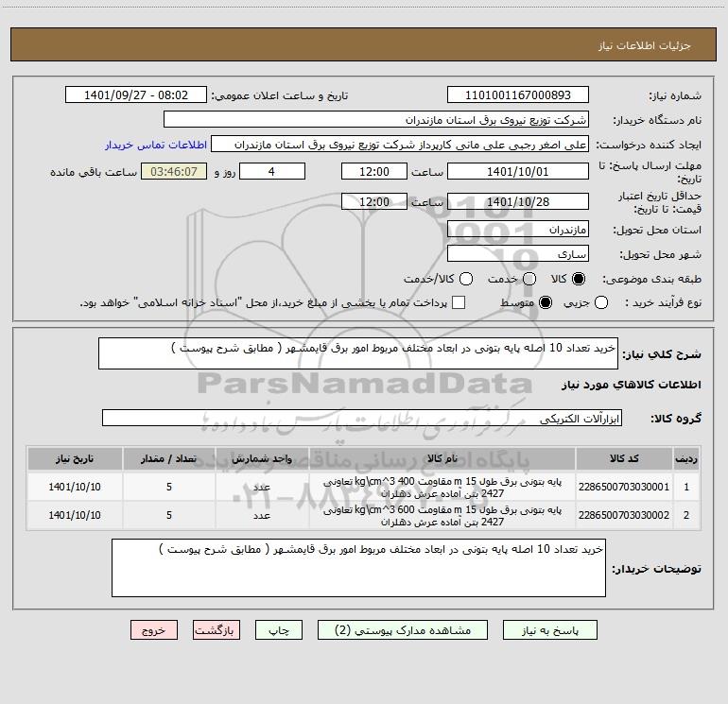Click the واحد شمارش column header
728x704 pixels.
[x=262, y=459]
